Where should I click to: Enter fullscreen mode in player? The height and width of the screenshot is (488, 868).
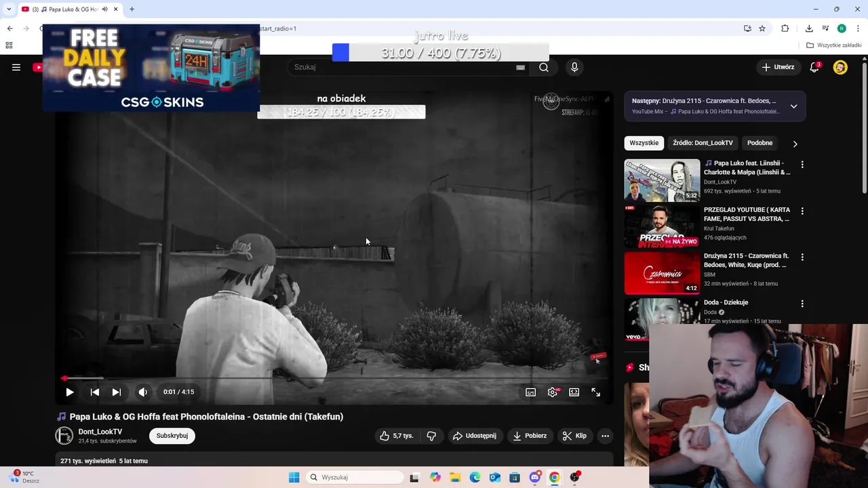pyautogui.click(x=595, y=392)
